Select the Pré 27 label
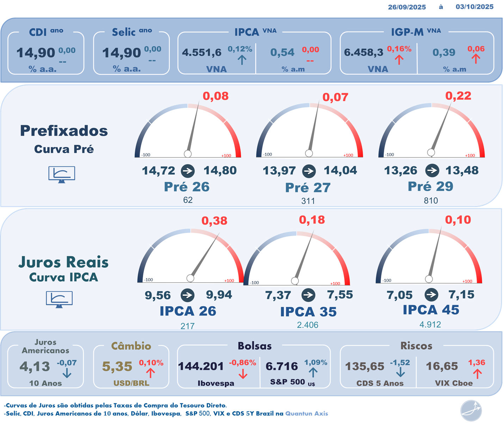This screenshot has width=504, height=423. (308, 188)
